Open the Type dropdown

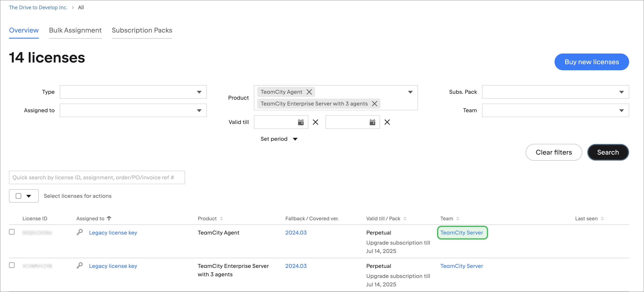click(x=133, y=92)
